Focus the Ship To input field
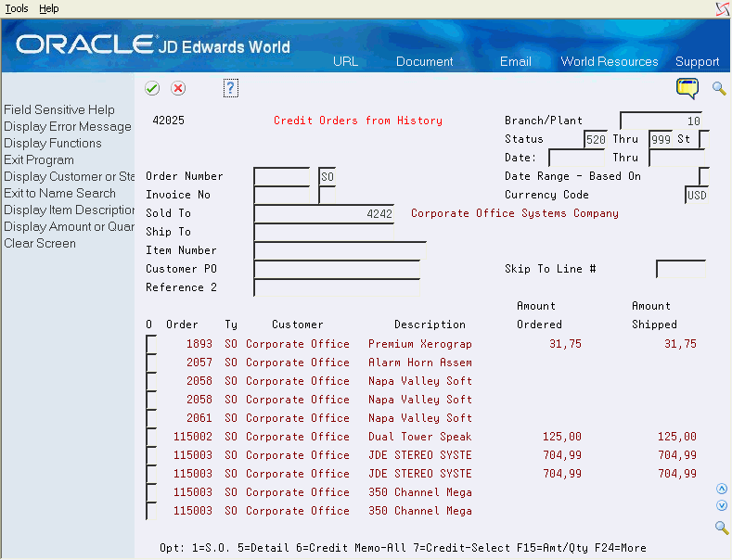The height and width of the screenshot is (560, 732). [x=325, y=232]
